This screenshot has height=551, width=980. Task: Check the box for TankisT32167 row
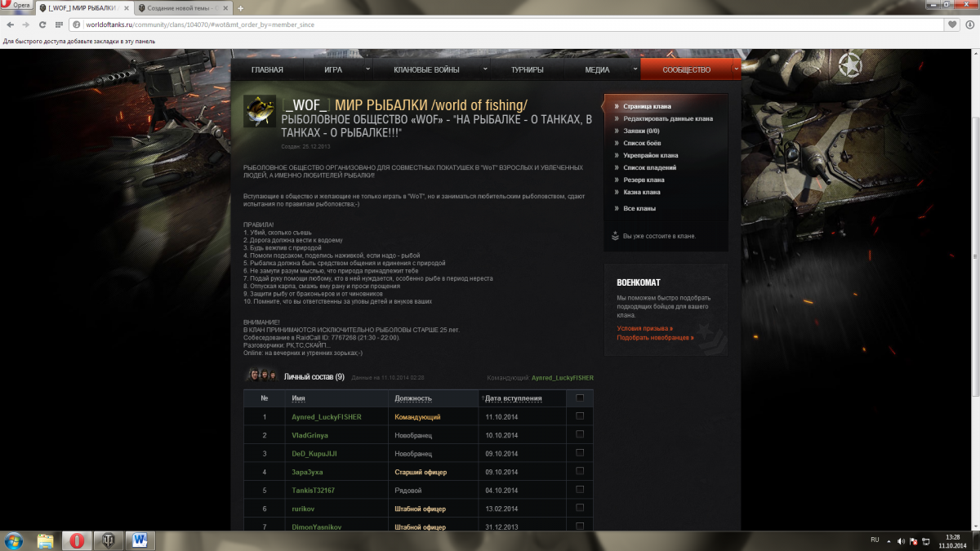point(580,489)
